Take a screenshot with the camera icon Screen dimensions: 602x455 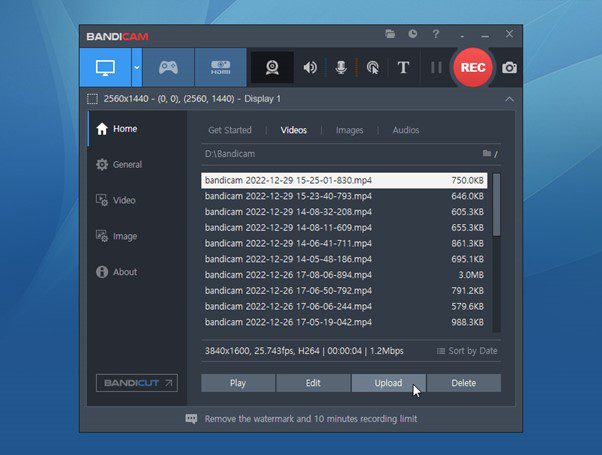coord(509,68)
